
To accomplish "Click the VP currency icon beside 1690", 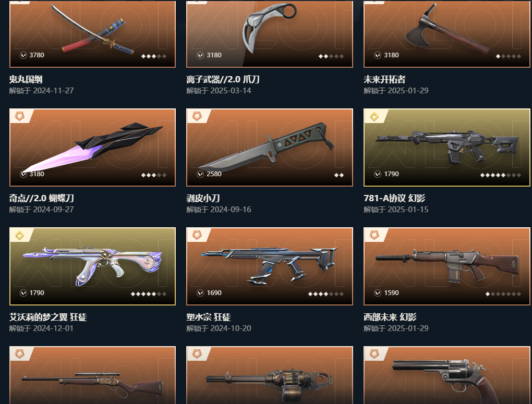I will pyautogui.click(x=200, y=293).
